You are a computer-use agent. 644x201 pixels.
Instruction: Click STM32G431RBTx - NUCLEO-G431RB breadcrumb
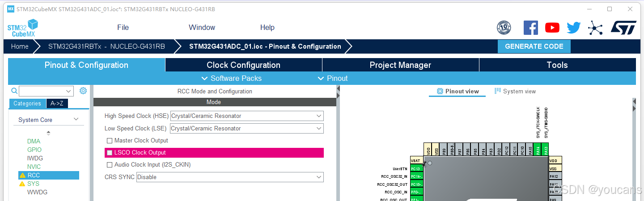tap(106, 46)
